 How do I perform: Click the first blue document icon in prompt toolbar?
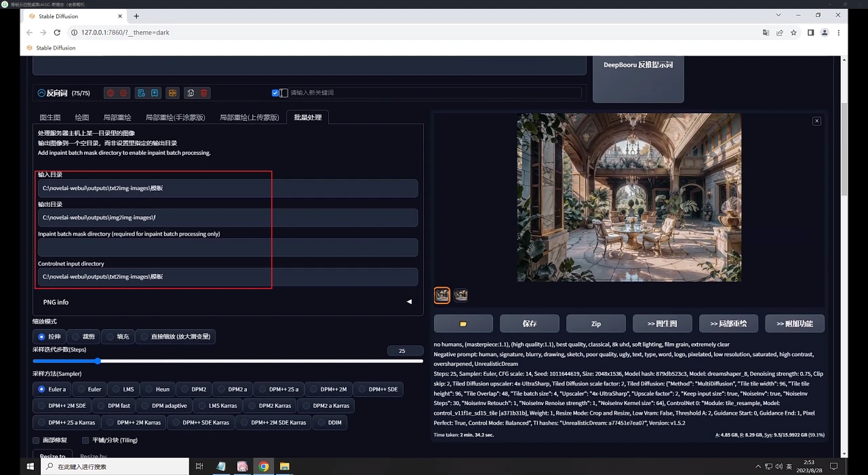pyautogui.click(x=141, y=93)
